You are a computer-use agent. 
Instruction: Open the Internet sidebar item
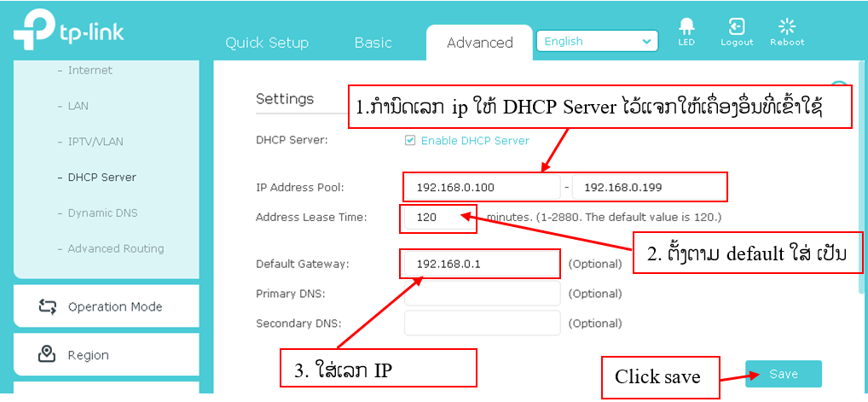click(x=90, y=70)
